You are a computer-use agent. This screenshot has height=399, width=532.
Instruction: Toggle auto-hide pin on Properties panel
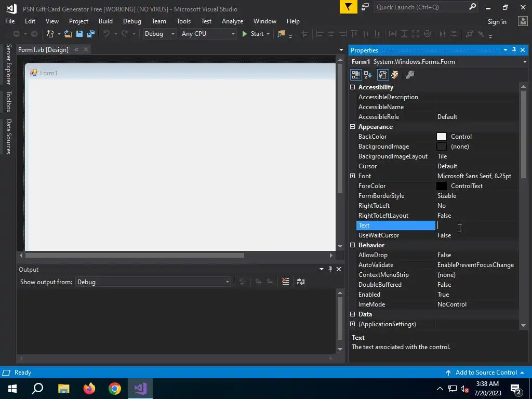(x=514, y=50)
